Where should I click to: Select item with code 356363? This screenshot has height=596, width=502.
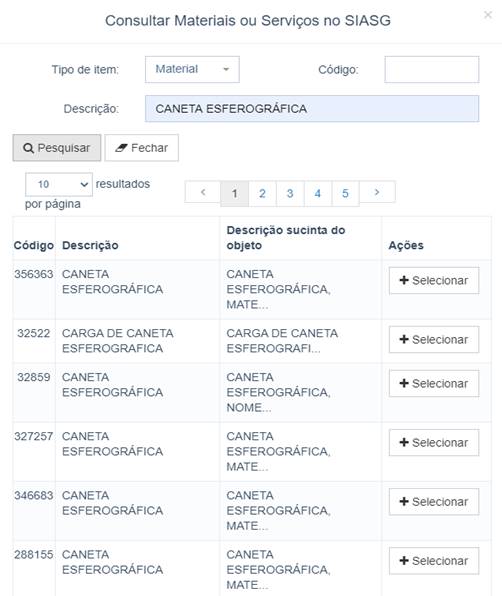coord(434,281)
